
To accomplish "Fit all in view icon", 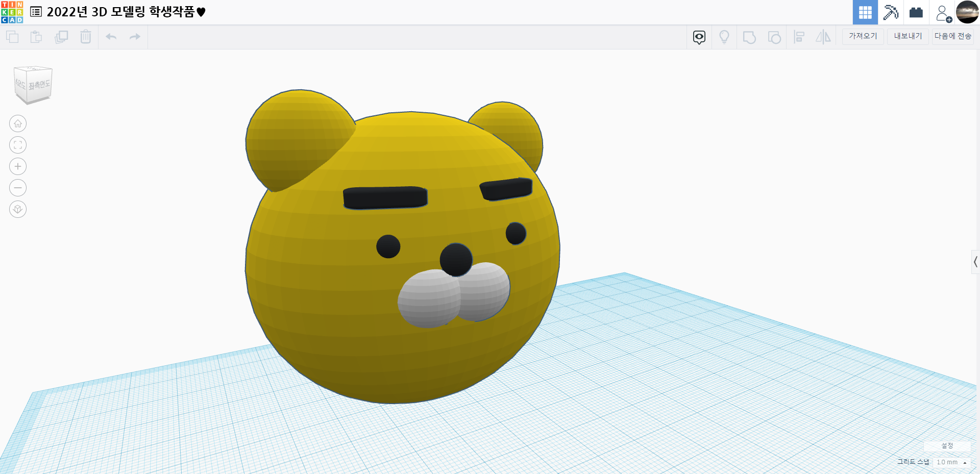I will (18, 145).
